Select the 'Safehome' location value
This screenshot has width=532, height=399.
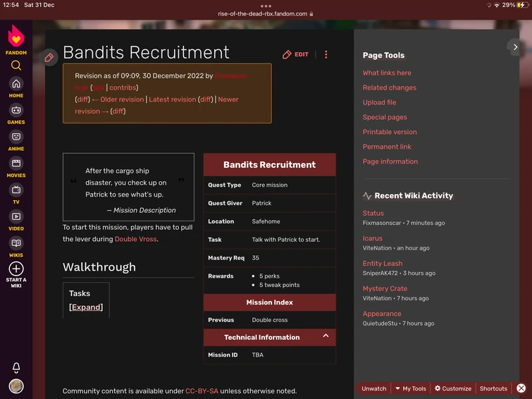point(266,221)
